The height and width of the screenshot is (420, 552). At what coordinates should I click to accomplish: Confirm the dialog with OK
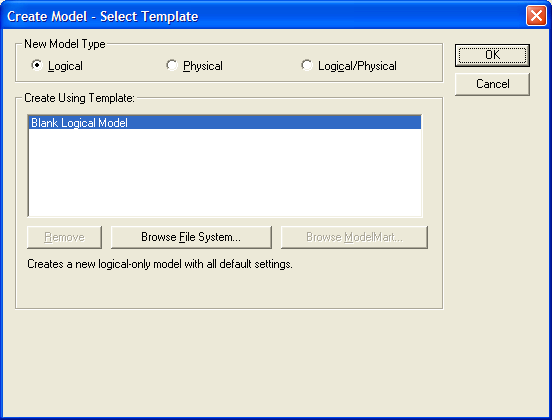pyautogui.click(x=492, y=55)
